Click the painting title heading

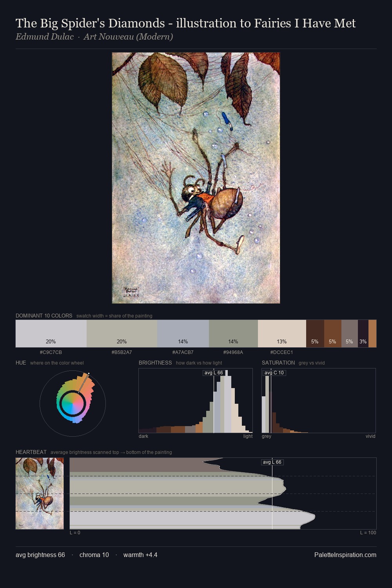tap(186, 24)
